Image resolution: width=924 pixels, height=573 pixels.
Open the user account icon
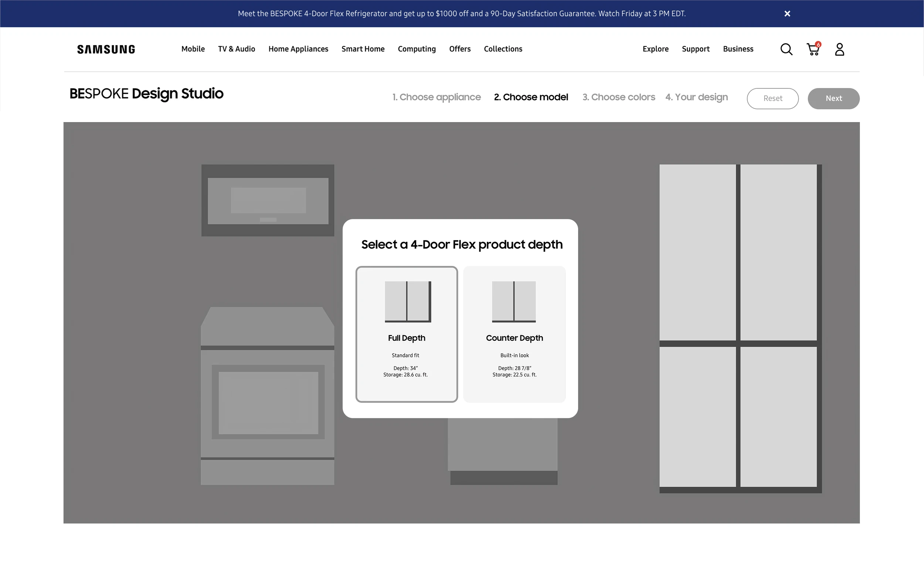click(x=840, y=49)
